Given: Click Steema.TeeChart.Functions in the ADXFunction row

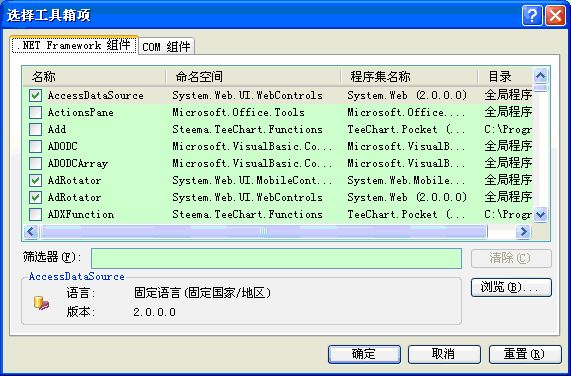Looking at the screenshot, I should (247, 214).
